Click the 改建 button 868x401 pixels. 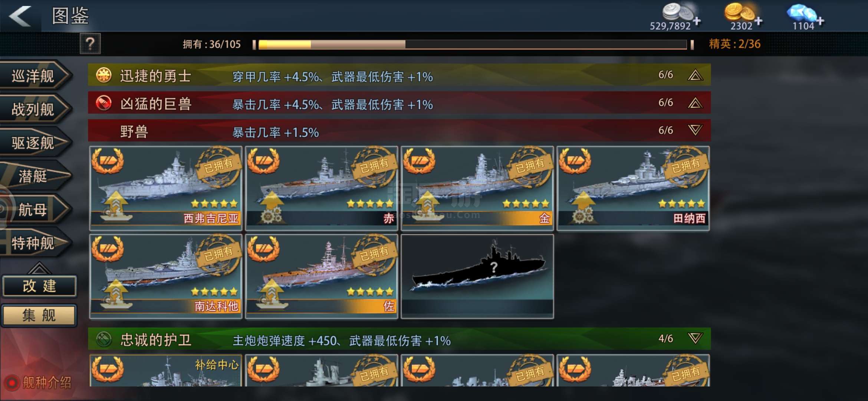(39, 286)
